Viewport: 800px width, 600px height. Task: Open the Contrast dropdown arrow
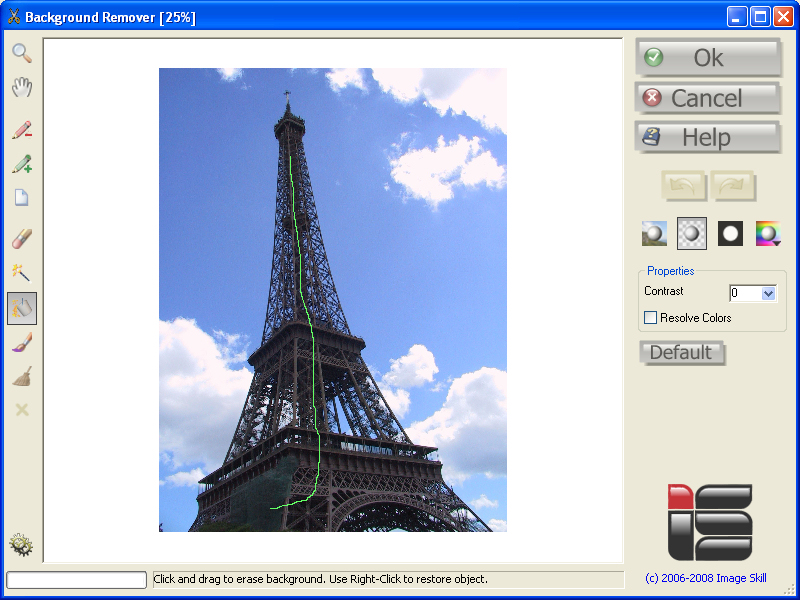point(768,293)
